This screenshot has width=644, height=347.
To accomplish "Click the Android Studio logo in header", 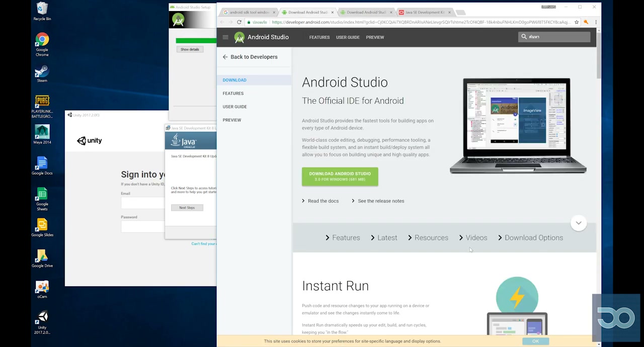I will coord(239,37).
